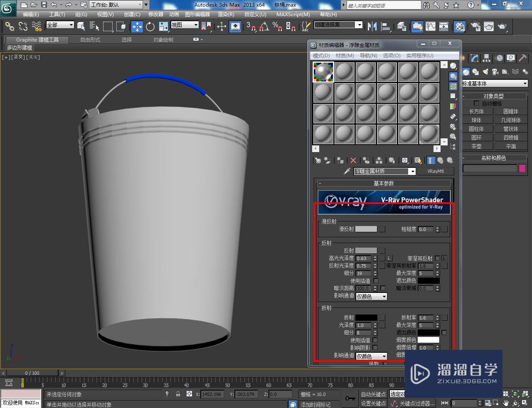Open the Render Setup teapot icon
Image resolution: width=532 pixels, height=408 pixels.
coord(475,27)
